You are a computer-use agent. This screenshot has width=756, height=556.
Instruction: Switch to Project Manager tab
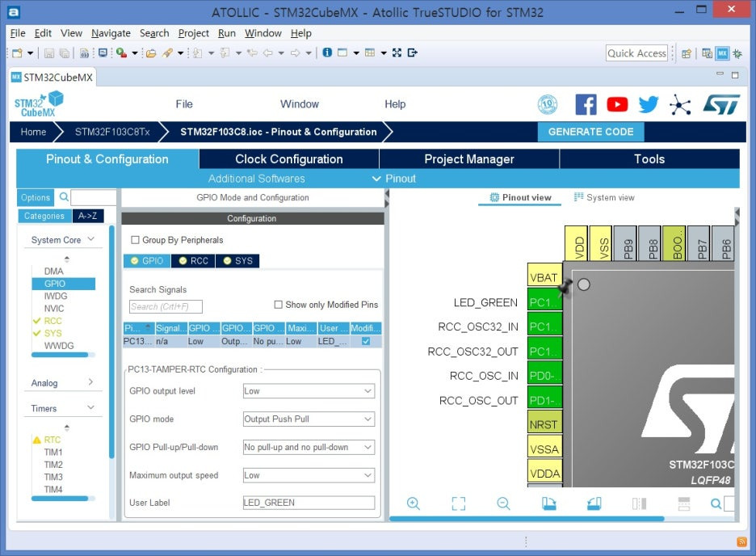coord(469,159)
